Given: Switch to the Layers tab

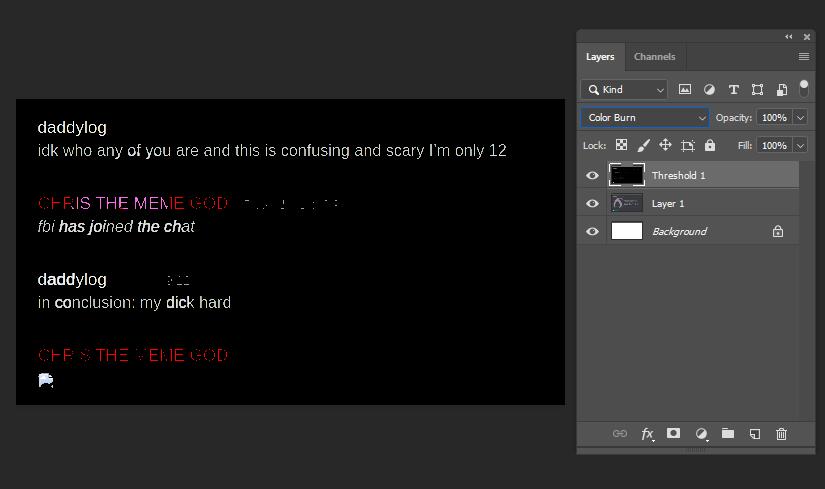Looking at the screenshot, I should pos(600,57).
